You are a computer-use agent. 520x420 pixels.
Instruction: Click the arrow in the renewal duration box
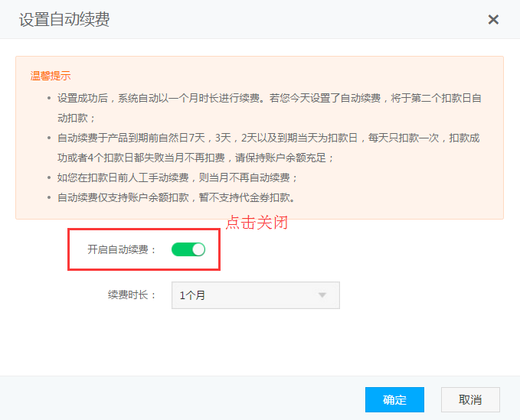322,295
